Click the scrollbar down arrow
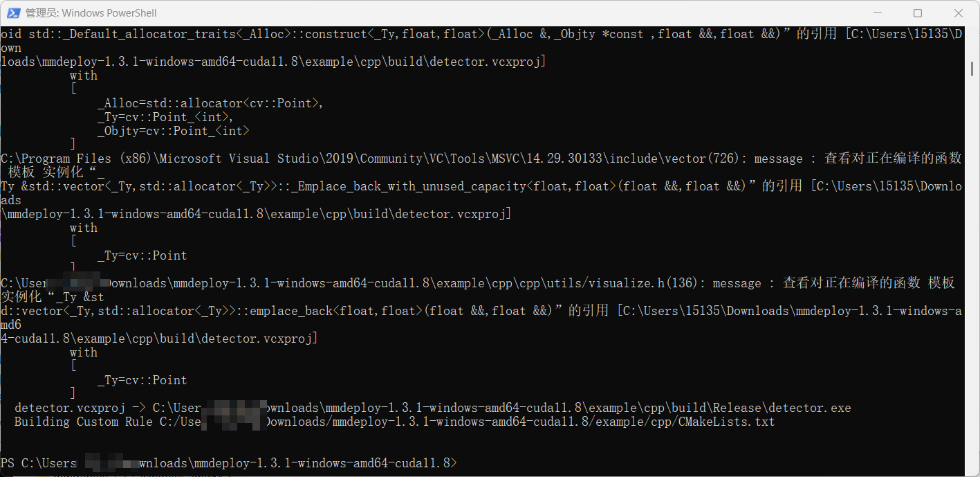This screenshot has height=477, width=980. click(x=972, y=469)
